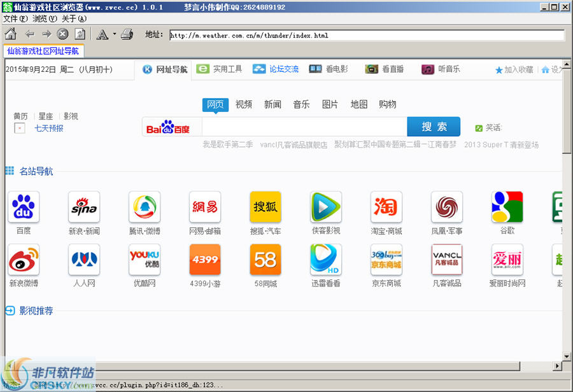Open the 看电影 tab

pos(329,69)
